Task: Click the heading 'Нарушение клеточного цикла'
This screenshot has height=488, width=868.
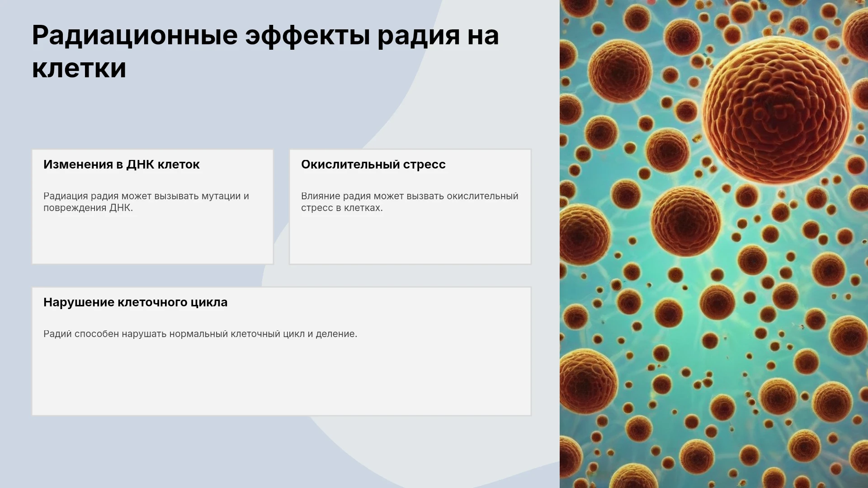Action: tap(135, 302)
